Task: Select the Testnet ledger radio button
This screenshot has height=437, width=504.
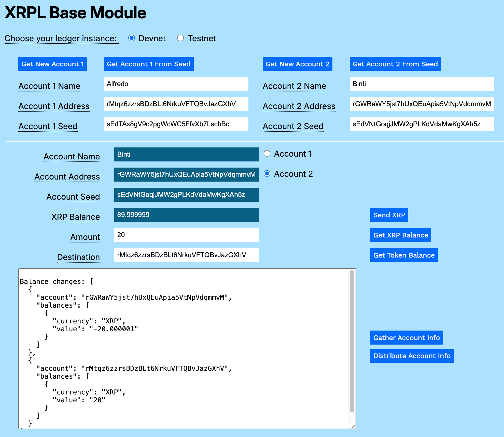Action: [180, 38]
